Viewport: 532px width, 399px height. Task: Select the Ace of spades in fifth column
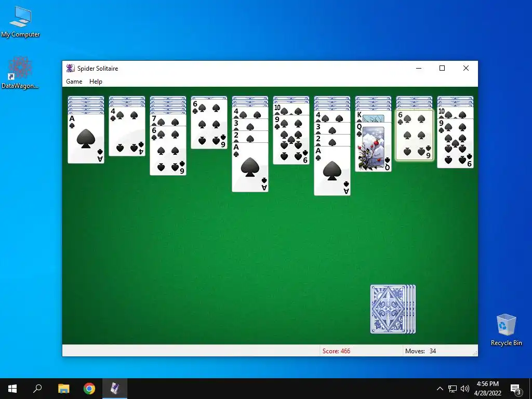[250, 167]
